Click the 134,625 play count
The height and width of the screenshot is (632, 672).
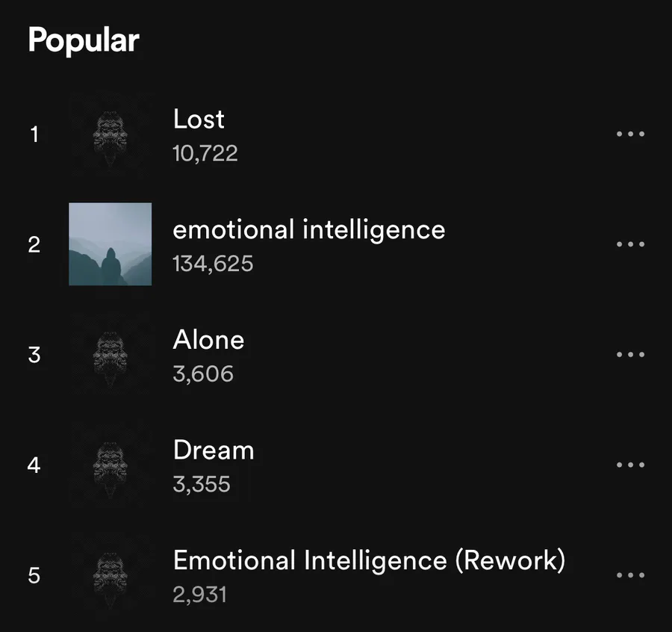pyautogui.click(x=213, y=264)
